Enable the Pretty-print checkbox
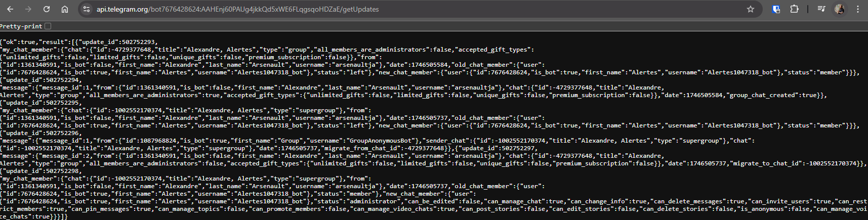Image resolution: width=868 pixels, height=220 pixels. point(48,26)
